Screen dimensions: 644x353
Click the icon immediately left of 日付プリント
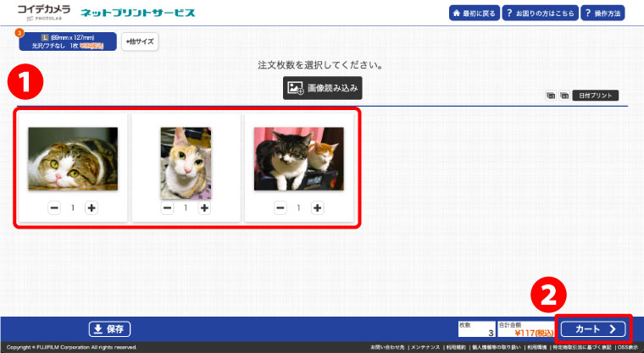(x=564, y=96)
